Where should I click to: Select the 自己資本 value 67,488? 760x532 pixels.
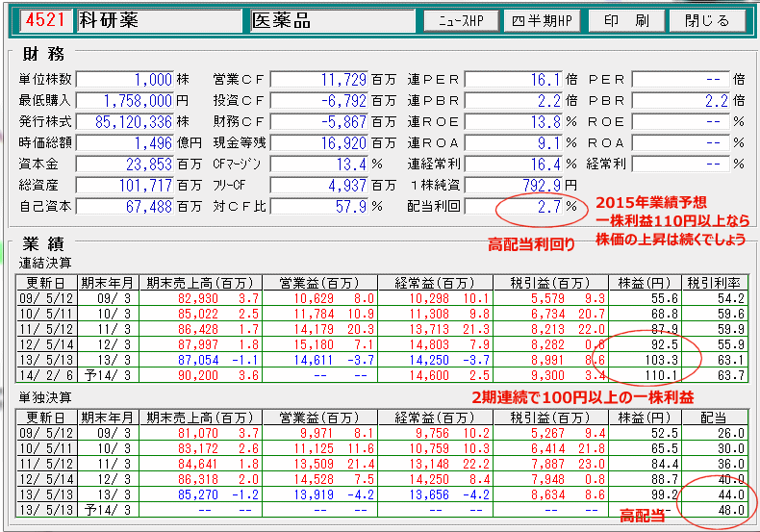click(124, 207)
